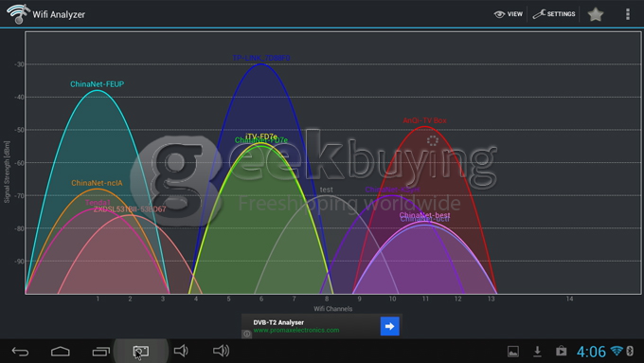Image resolution: width=644 pixels, height=363 pixels.
Task: Tap the shopping bag status icon
Action: (x=561, y=351)
